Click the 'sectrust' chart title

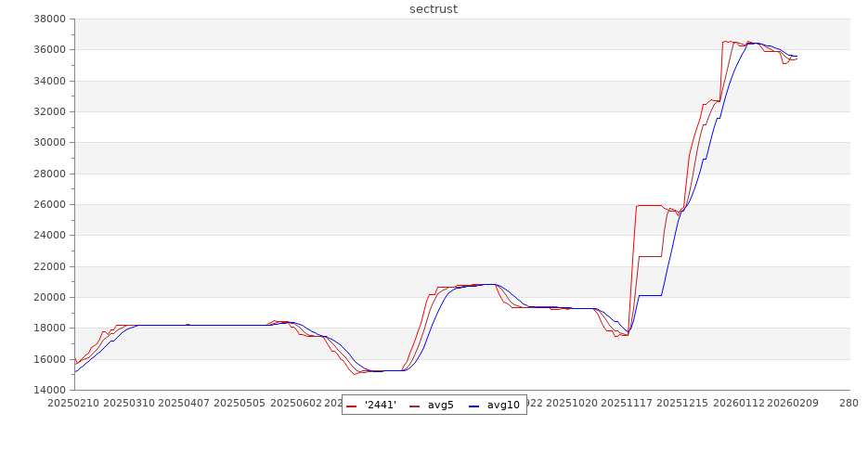coord(434,9)
